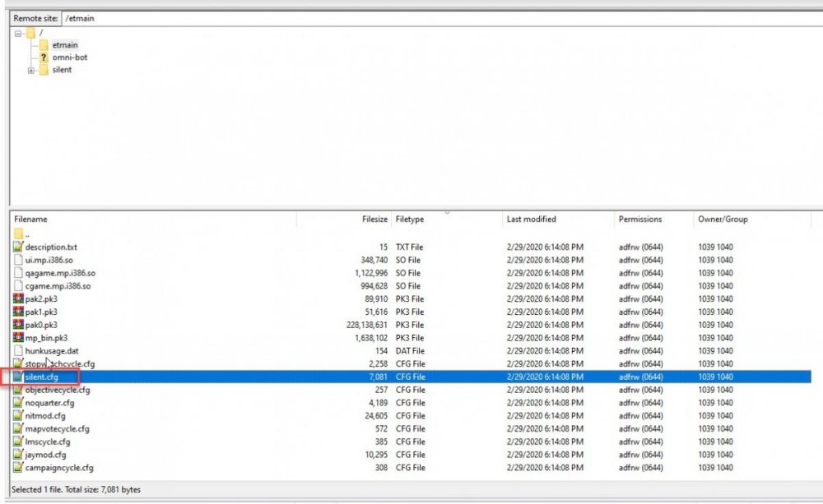The image size is (823, 504).
Task: Collapse the root directory tree node
Action: (x=18, y=34)
